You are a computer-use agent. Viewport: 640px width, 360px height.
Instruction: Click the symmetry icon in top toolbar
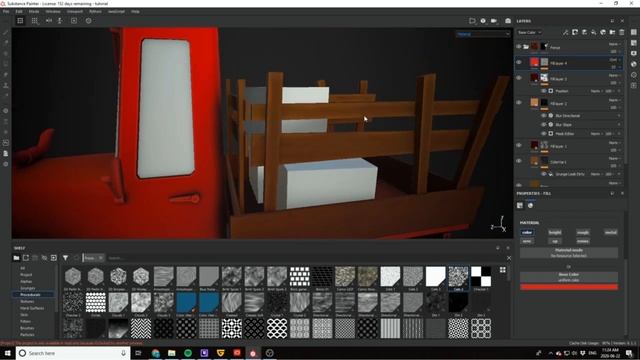point(49,21)
